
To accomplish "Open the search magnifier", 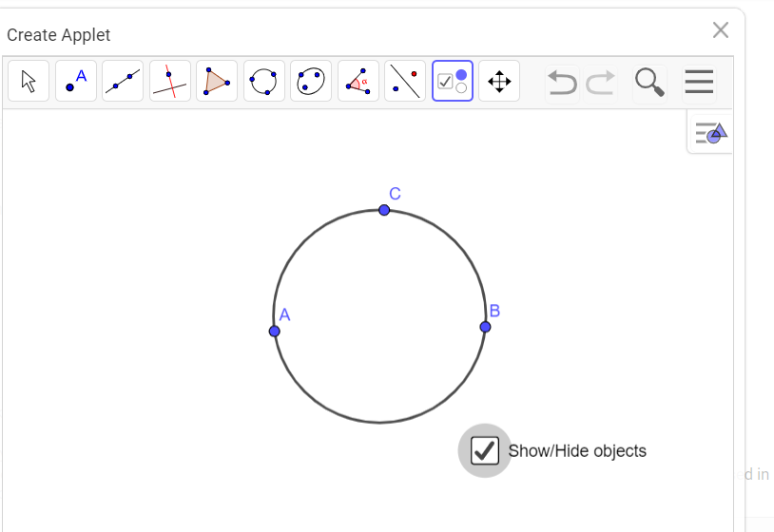I will [649, 83].
